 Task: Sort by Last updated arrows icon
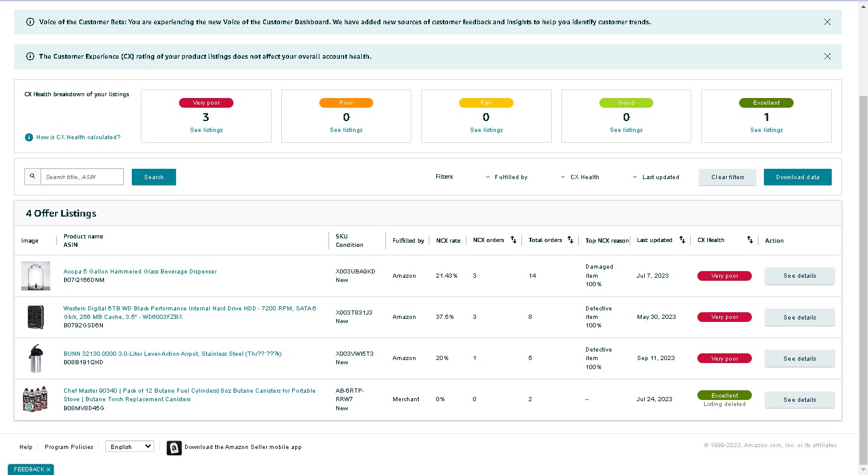tap(682, 240)
